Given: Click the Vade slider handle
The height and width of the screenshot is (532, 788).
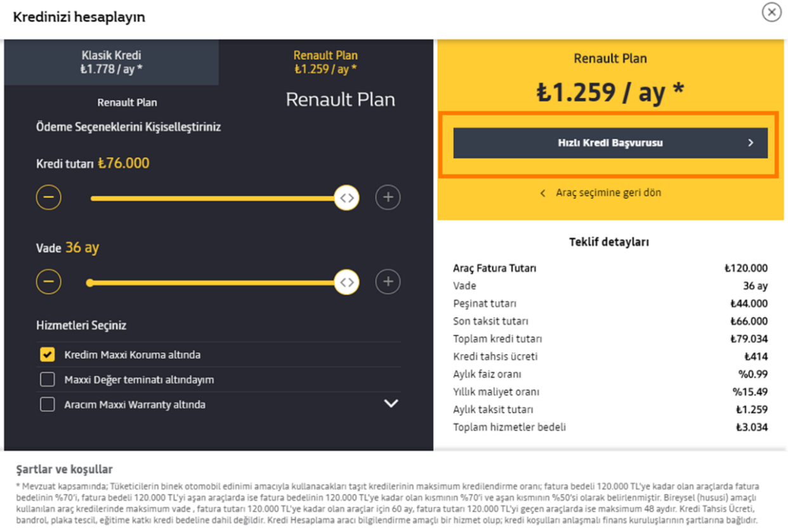Looking at the screenshot, I should pyautogui.click(x=346, y=282).
